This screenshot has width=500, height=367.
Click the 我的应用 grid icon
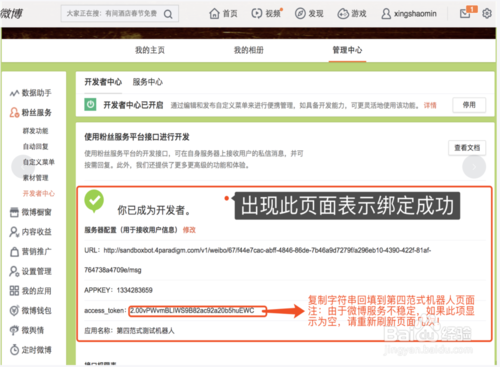(x=14, y=291)
